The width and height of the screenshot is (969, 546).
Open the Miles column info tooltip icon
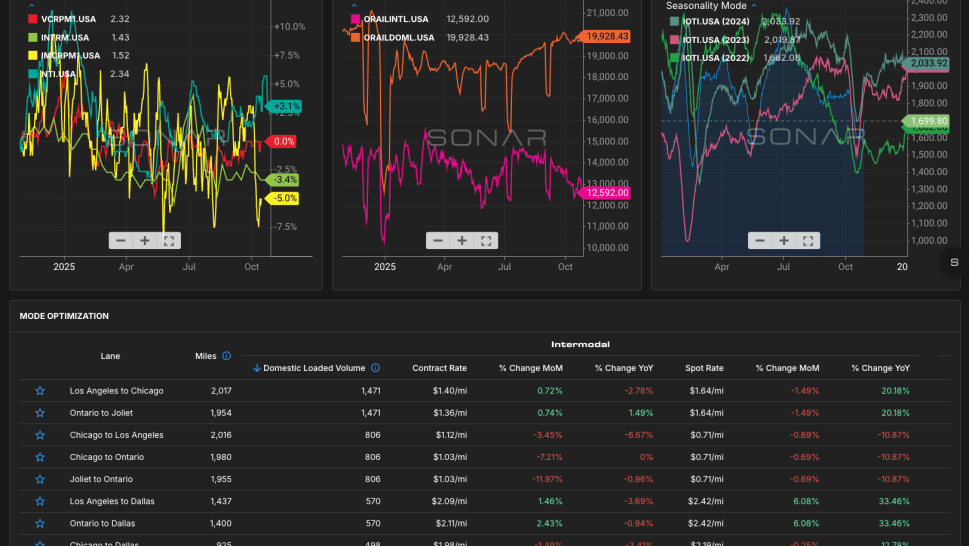(x=227, y=356)
